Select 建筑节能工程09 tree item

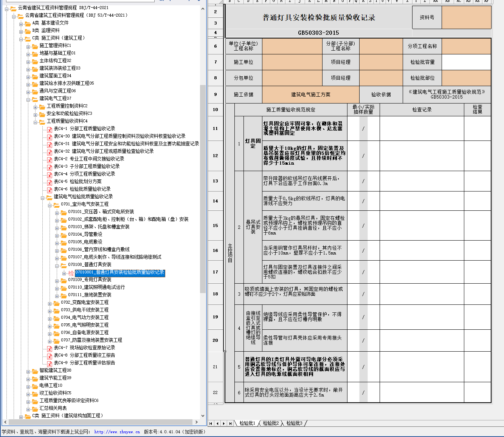55,378
